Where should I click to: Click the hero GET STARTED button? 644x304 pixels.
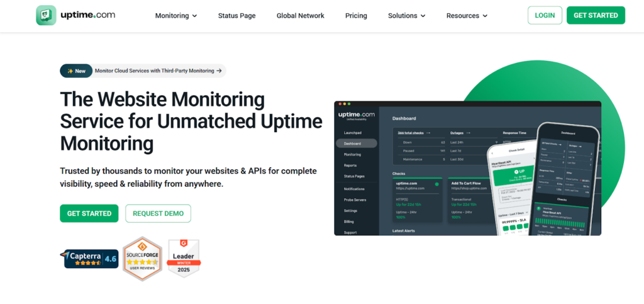click(89, 213)
